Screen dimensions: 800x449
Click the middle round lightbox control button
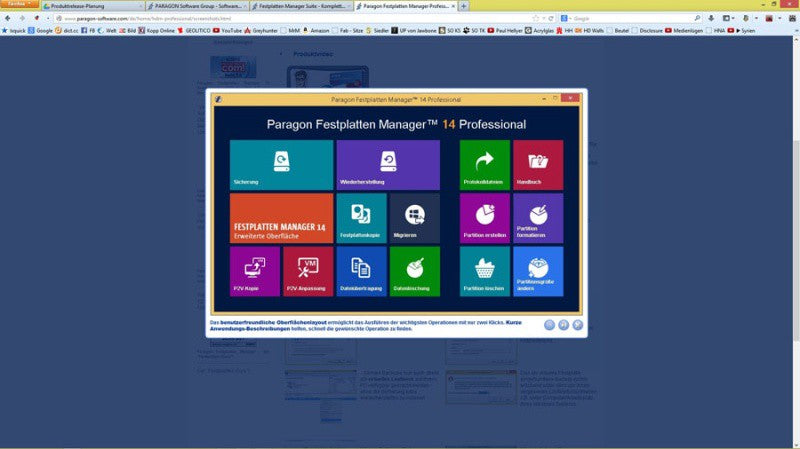[x=563, y=325]
